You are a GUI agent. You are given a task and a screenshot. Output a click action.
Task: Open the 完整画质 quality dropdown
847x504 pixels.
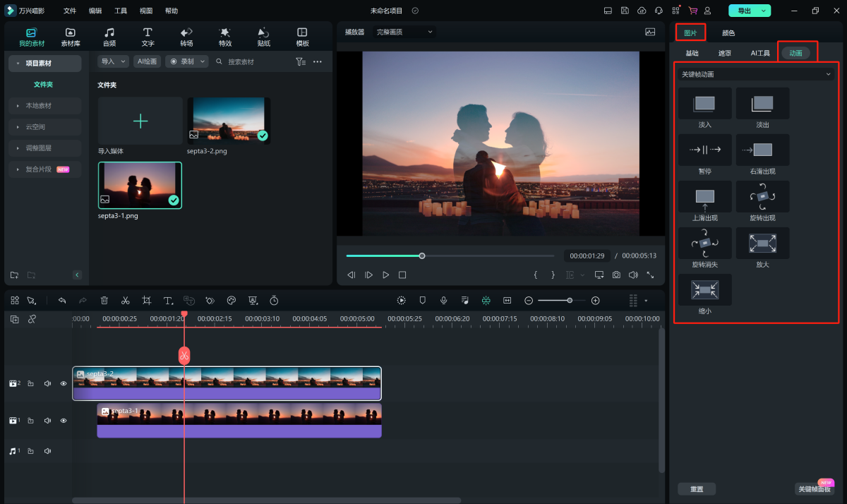[404, 32]
